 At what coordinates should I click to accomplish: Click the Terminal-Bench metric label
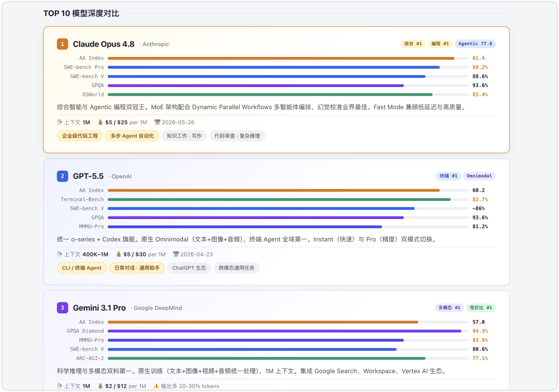click(82, 199)
